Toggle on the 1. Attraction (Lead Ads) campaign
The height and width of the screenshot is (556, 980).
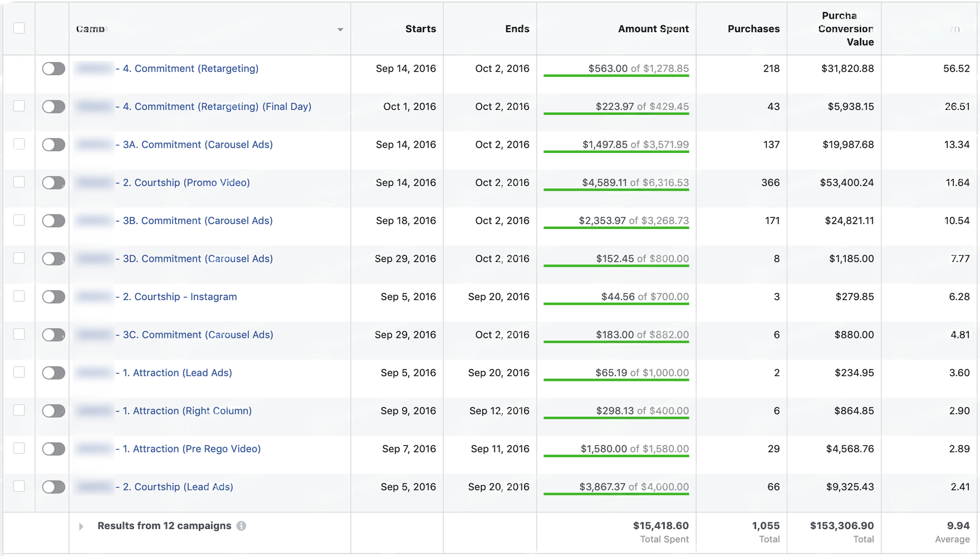click(54, 373)
